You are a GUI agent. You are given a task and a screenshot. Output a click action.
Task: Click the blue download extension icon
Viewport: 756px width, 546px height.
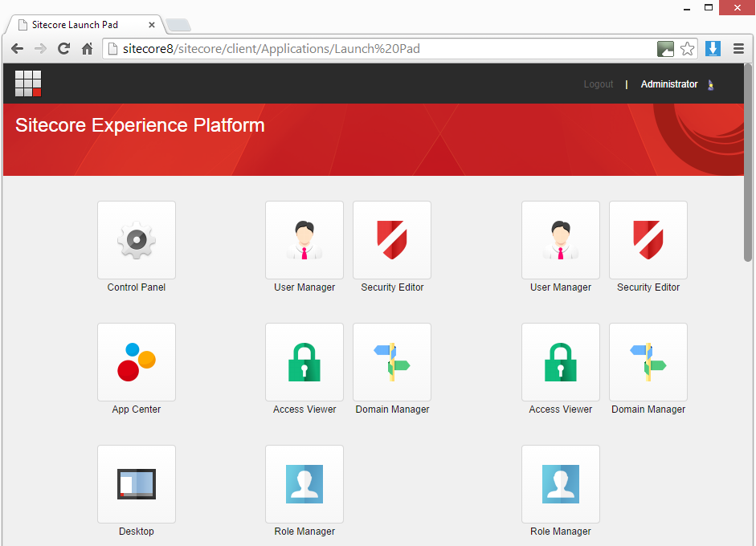[713, 49]
